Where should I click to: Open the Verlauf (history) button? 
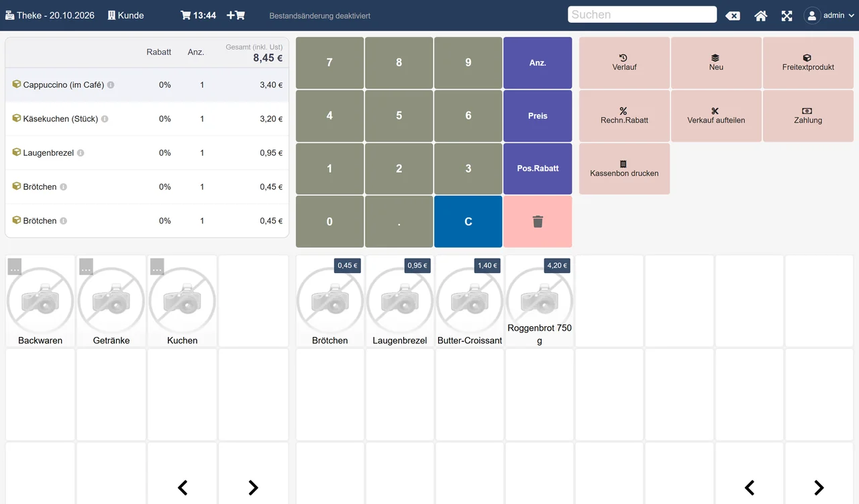click(624, 62)
